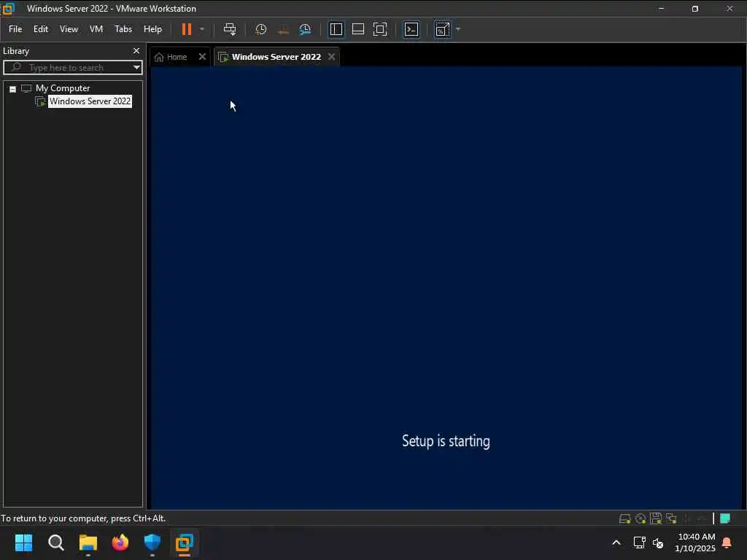Open the console view icon
The height and width of the screenshot is (560, 747).
[411, 29]
